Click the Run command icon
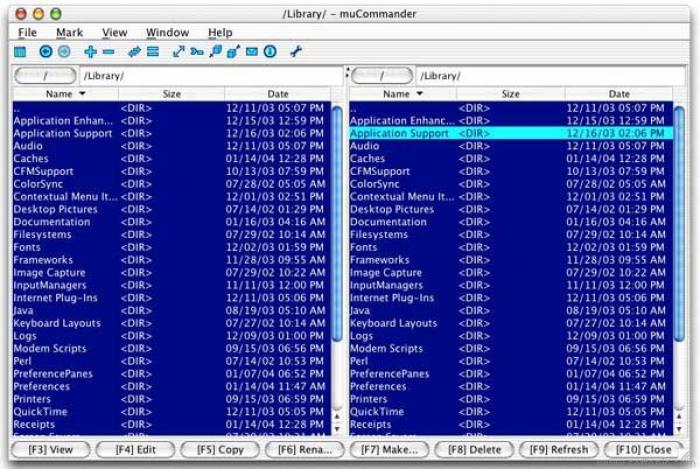700x469 pixels. [197, 52]
